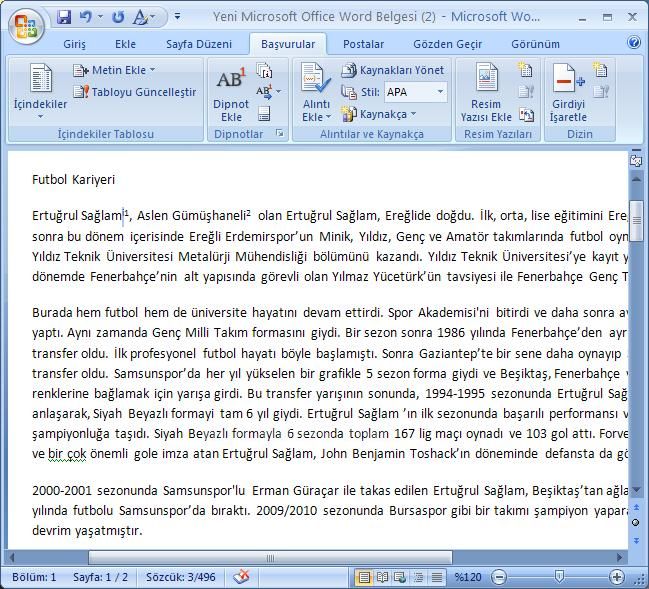Open Word Help question mark icon
The height and width of the screenshot is (589, 649).
(633, 42)
